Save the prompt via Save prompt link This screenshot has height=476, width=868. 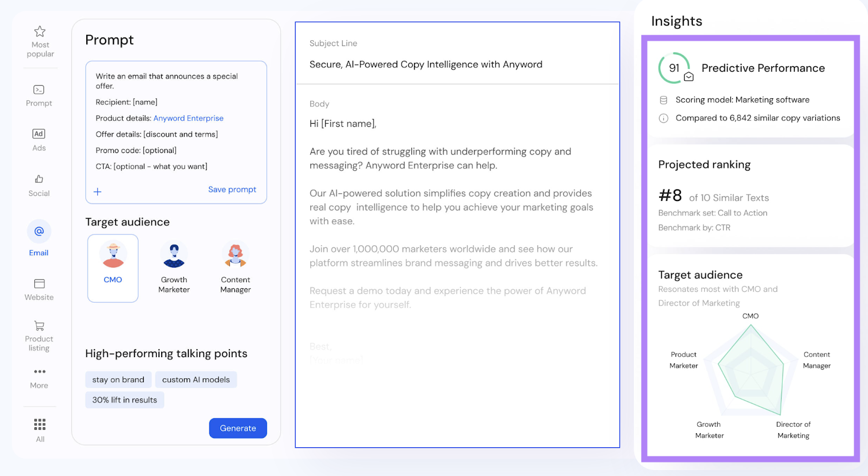pos(232,189)
